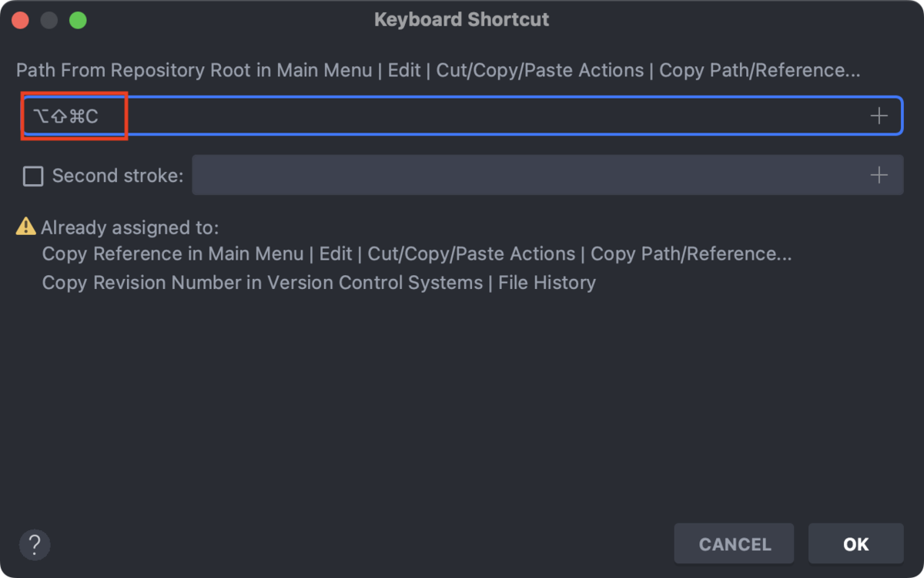Click the 'Keyboard Shortcut' title bar text
924x578 pixels.
tap(462, 20)
